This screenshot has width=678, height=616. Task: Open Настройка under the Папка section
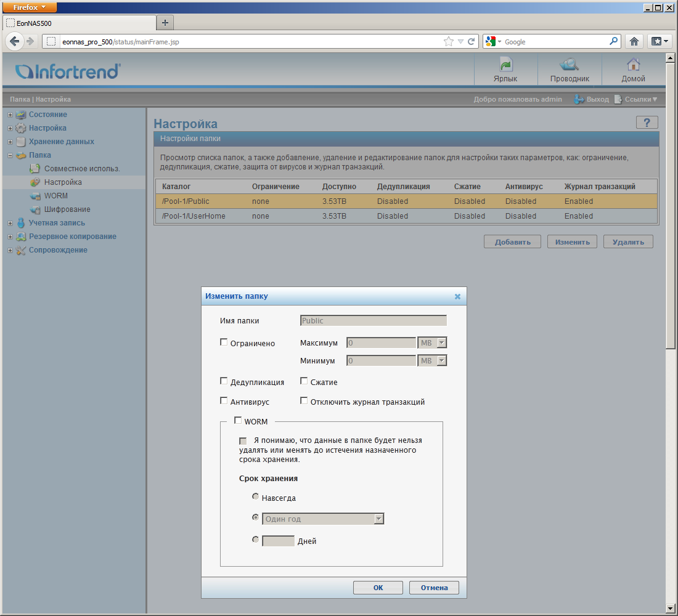click(63, 182)
